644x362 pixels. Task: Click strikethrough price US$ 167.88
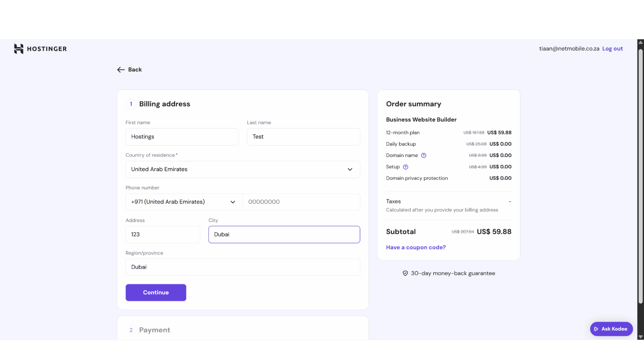(474, 133)
